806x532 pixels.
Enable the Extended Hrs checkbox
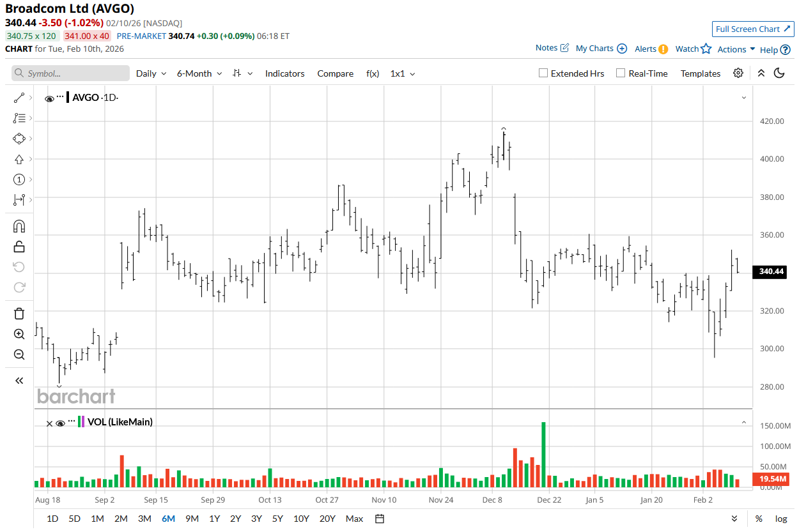pyautogui.click(x=543, y=73)
